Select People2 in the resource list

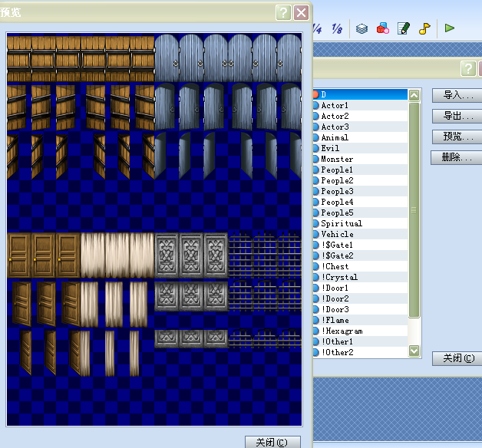tap(360, 181)
